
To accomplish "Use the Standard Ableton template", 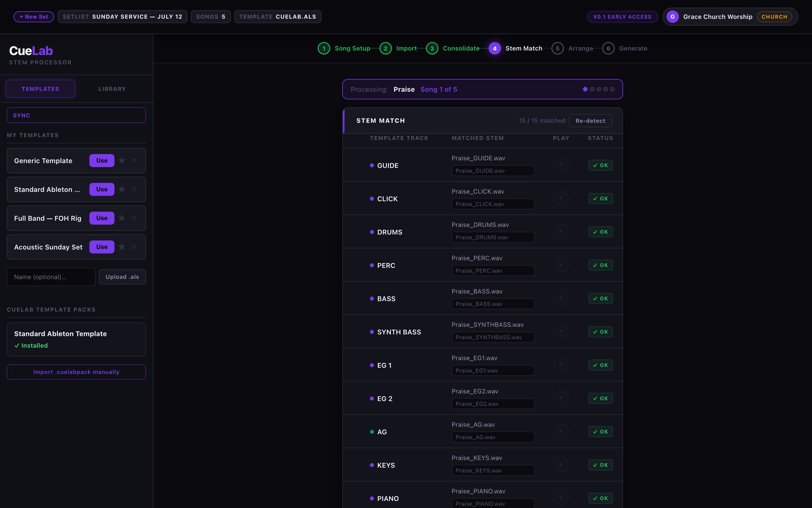I will [102, 189].
